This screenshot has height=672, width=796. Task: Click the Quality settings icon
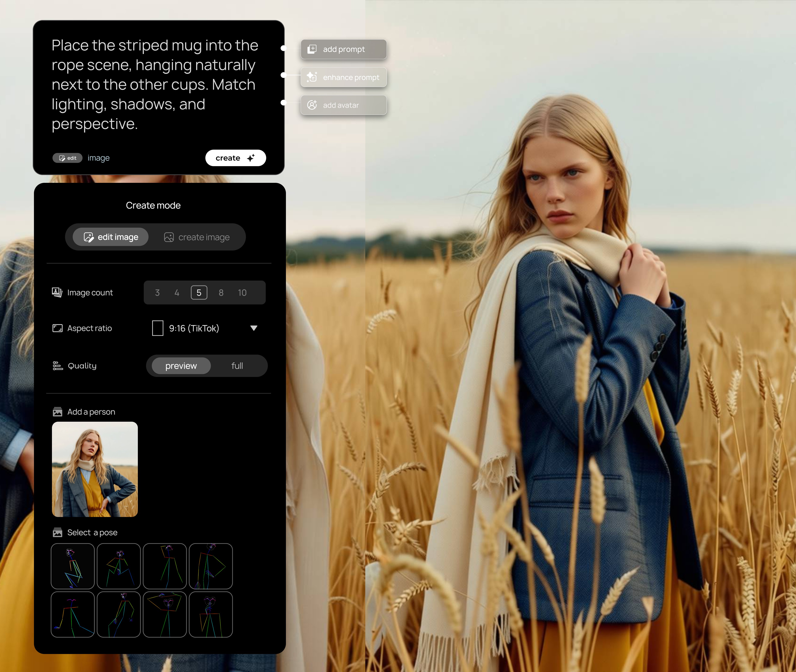click(x=57, y=366)
